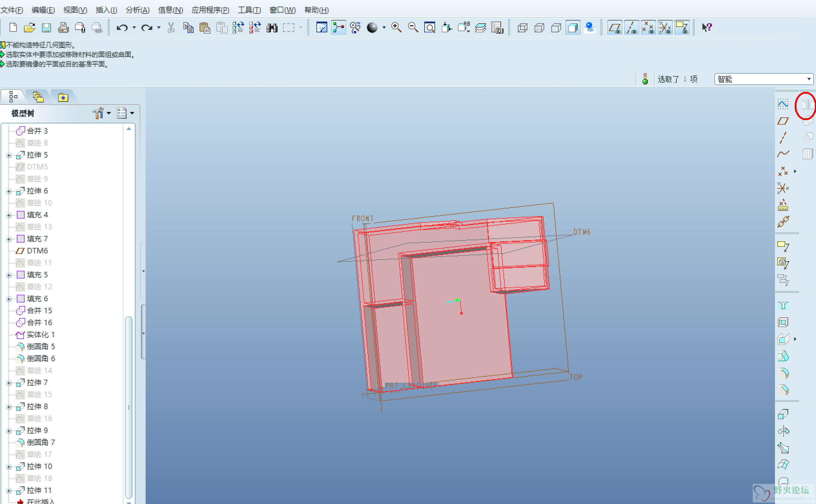Screen dimensions: 816x504
Task: Select the Extrude tool in right toolbar
Action: [x=783, y=414]
